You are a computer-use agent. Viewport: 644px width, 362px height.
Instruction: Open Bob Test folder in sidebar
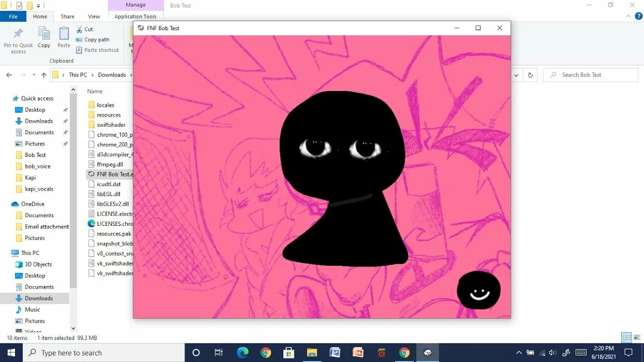tap(35, 155)
